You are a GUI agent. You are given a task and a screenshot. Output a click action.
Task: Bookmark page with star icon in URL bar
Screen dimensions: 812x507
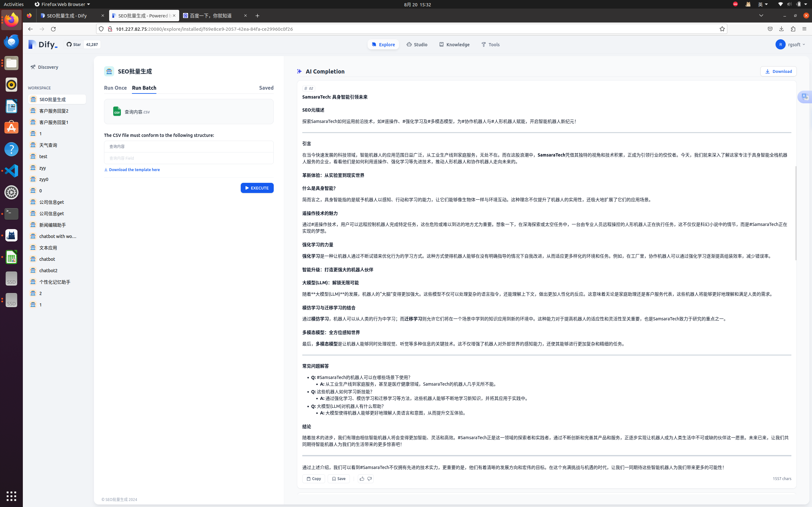[x=722, y=29]
